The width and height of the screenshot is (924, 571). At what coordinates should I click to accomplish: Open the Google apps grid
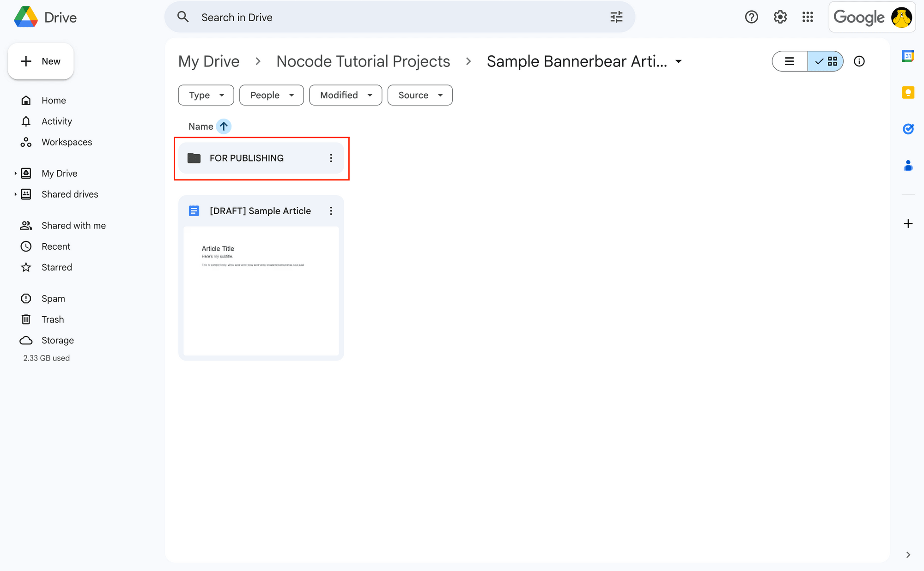tap(808, 17)
